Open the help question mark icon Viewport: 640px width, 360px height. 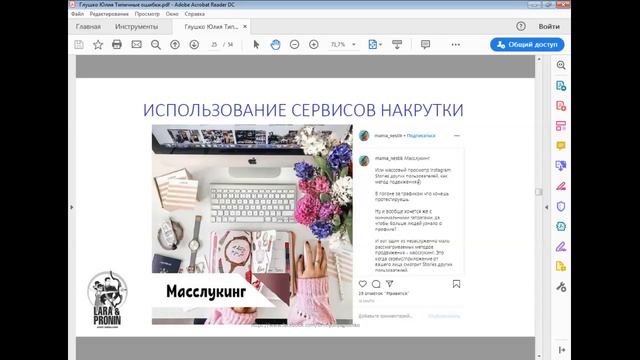tap(520, 26)
